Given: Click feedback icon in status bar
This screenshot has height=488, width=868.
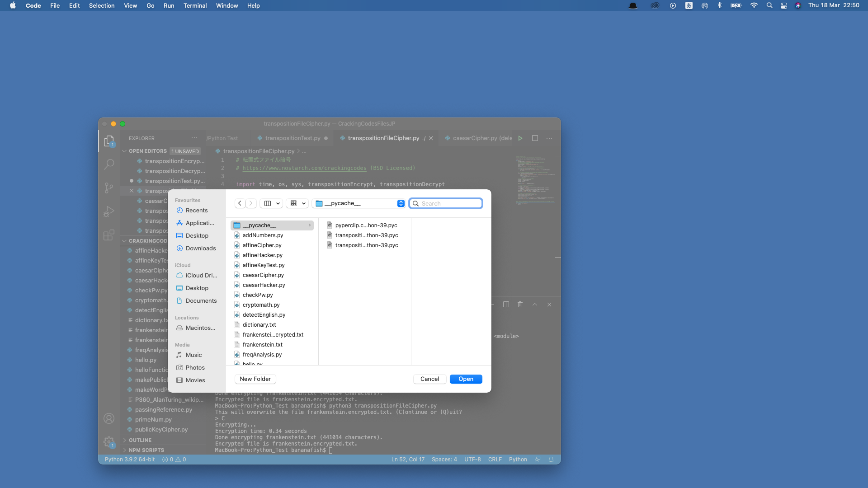Looking at the screenshot, I should pos(538,460).
